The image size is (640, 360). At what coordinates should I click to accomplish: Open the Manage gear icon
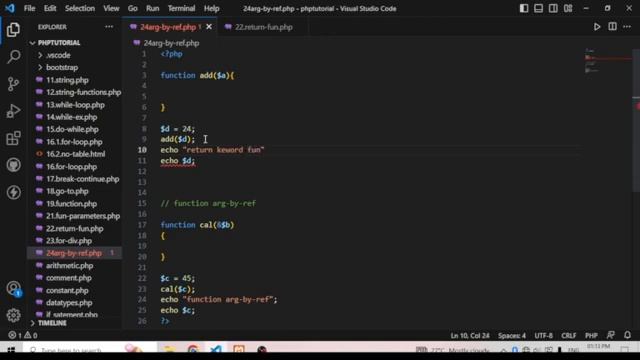tap(13, 315)
